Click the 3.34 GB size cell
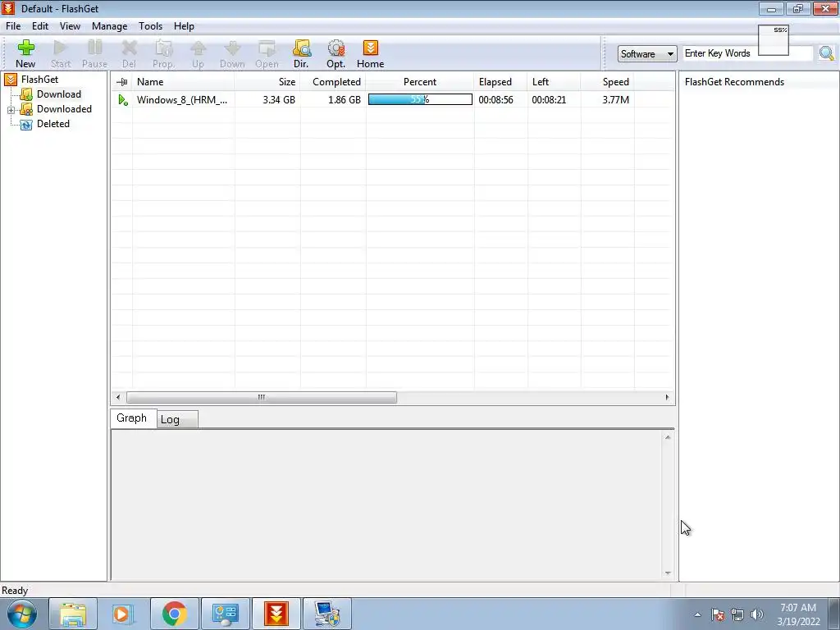 tap(279, 99)
